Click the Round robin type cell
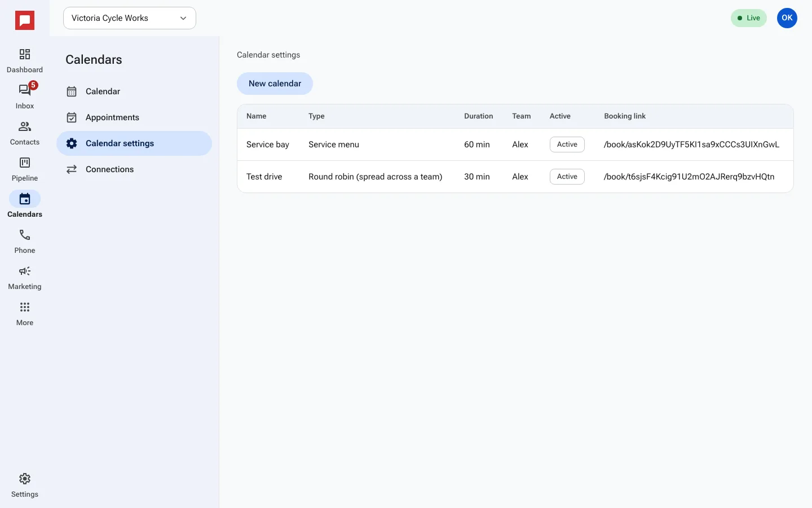This screenshot has height=508, width=812. [376, 177]
